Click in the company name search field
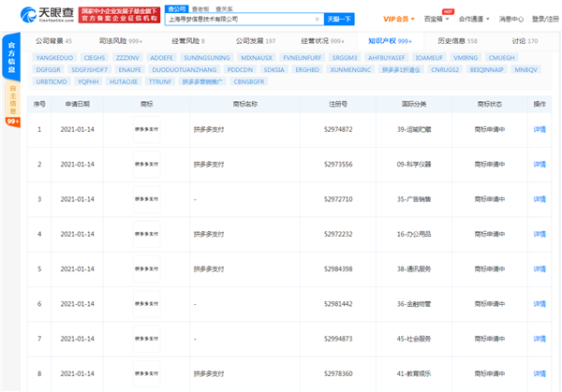The height and width of the screenshot is (392, 562). [x=234, y=18]
